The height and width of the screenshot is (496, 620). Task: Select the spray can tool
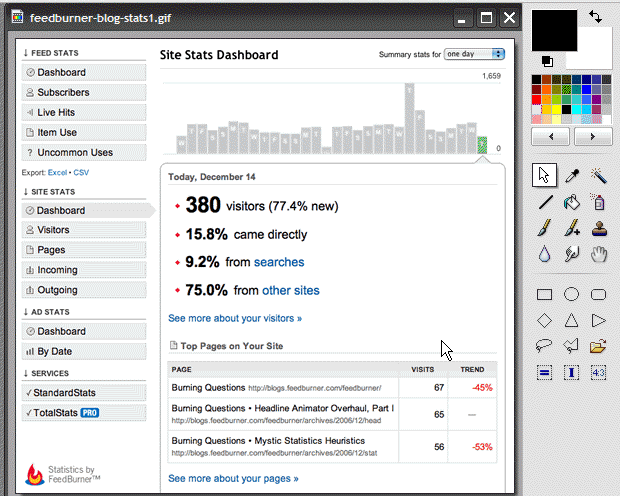(x=599, y=202)
